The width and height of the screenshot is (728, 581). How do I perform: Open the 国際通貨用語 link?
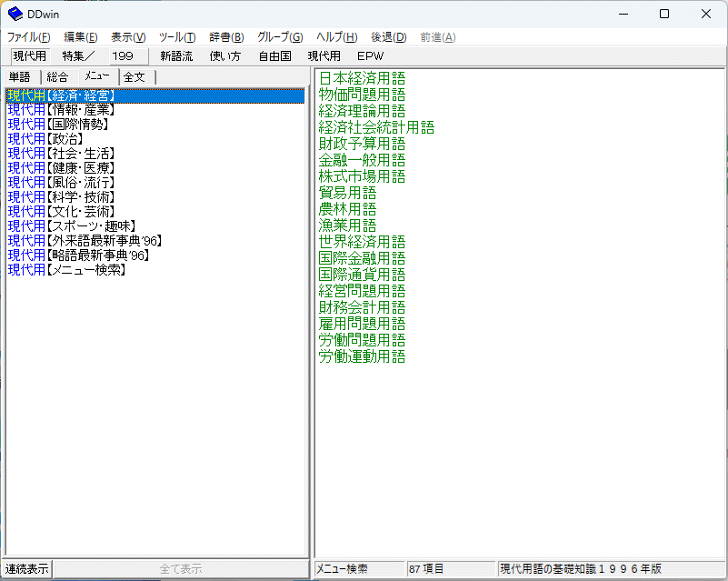pos(362,274)
